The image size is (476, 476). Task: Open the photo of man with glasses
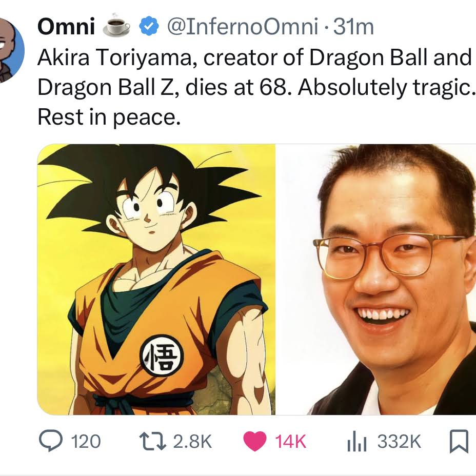coord(376,279)
